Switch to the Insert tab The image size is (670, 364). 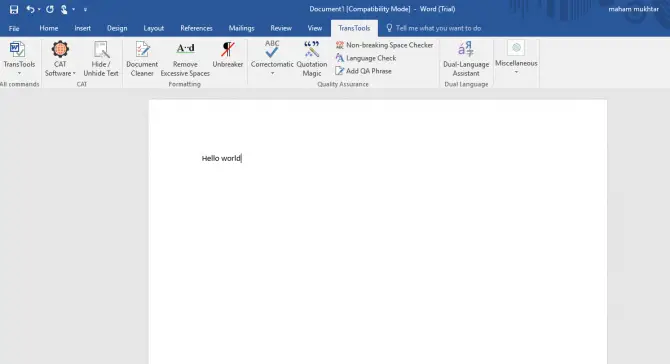[82, 28]
